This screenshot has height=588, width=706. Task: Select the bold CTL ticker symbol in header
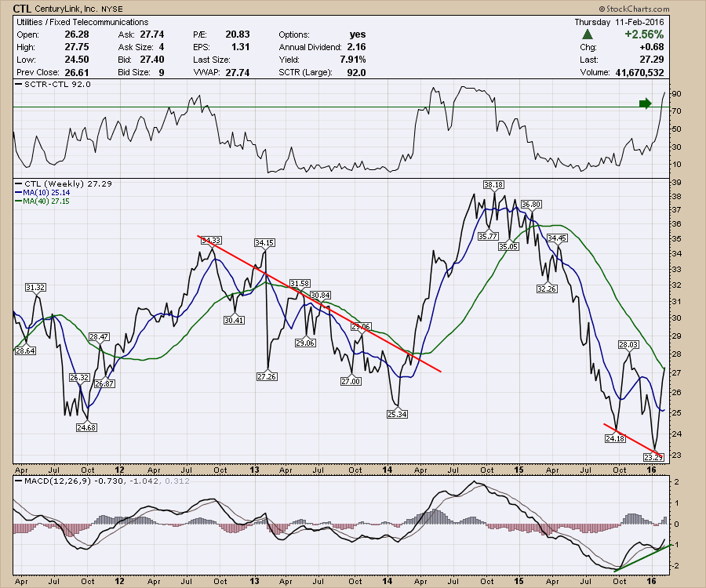click(22, 8)
